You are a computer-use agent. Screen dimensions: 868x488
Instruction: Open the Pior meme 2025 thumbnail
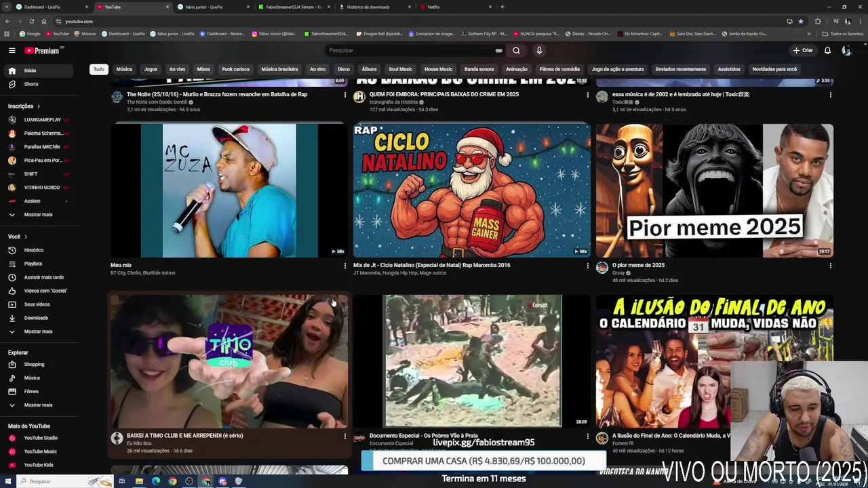pos(715,190)
